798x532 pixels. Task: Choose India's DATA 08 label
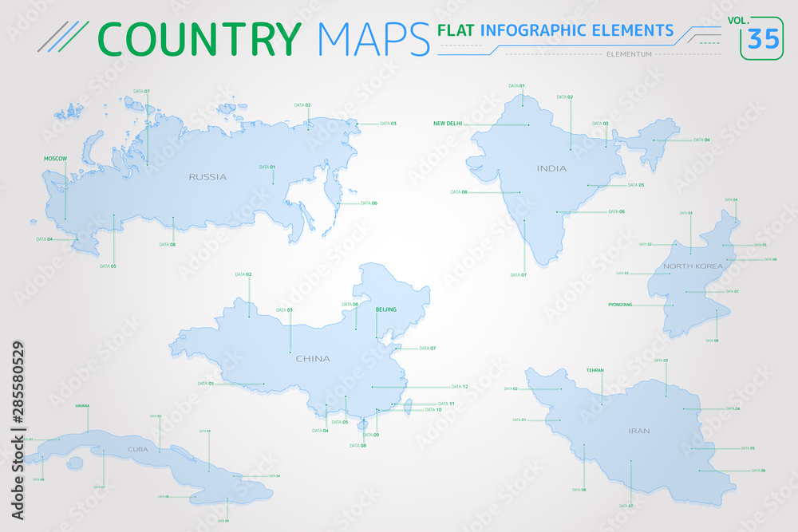point(459,192)
